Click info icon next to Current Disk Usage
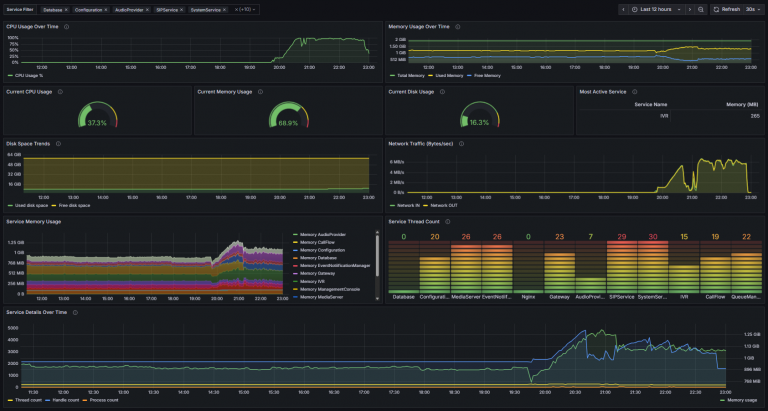This screenshot has width=768, height=411. (442, 92)
